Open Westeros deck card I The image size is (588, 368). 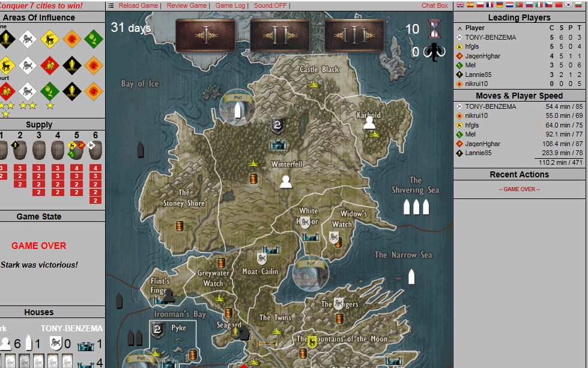pos(205,35)
